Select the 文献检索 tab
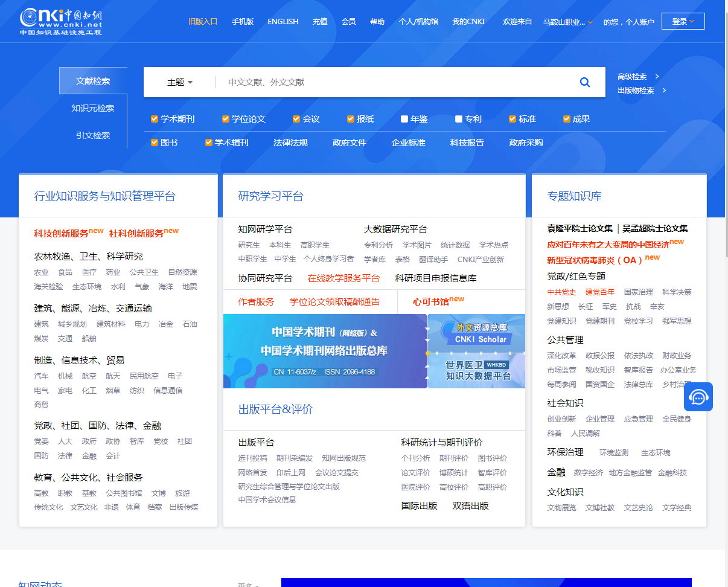 tap(93, 81)
